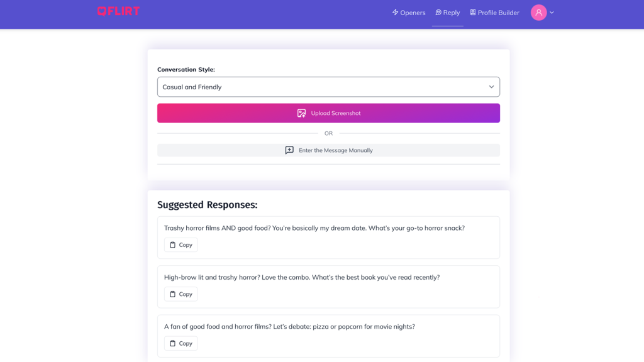Screen dimensions: 644x362
Task: Click the image icon in Upload Screenshot
Action: coord(302,113)
